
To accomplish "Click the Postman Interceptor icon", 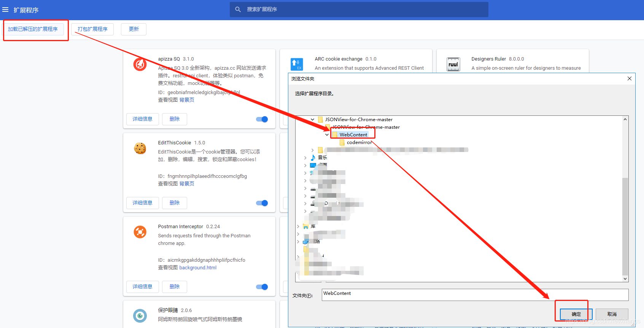I will 140,232.
